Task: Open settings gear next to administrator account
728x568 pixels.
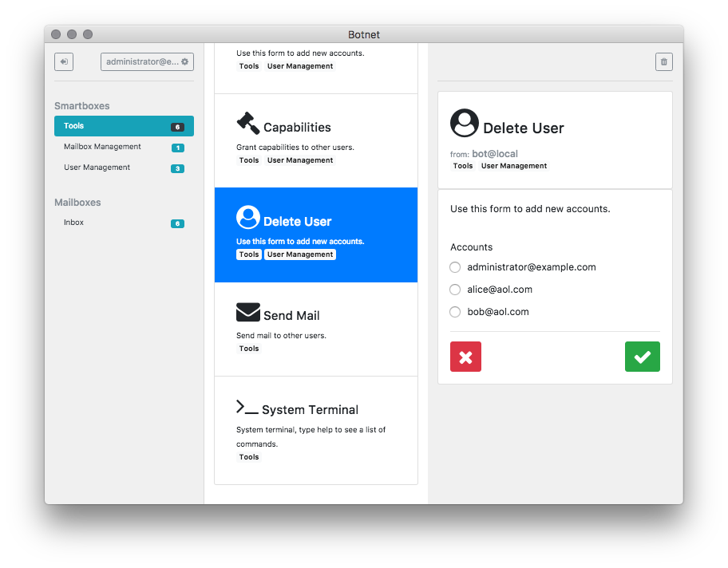Action: [x=184, y=61]
